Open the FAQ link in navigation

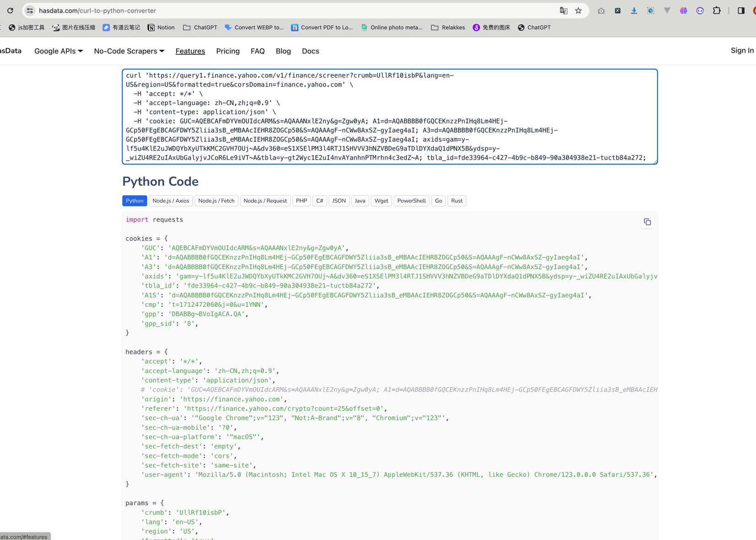(258, 51)
